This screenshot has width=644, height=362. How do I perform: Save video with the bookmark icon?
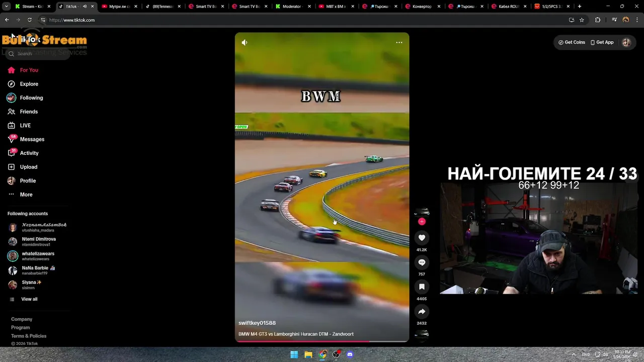422,287
